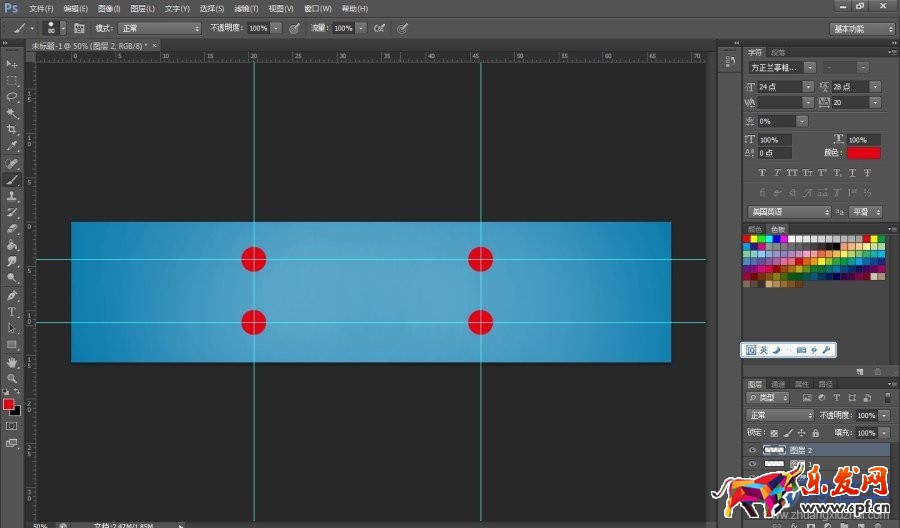Open the 图像(I) menu
Image resolution: width=900 pixels, height=528 pixels.
108,8
